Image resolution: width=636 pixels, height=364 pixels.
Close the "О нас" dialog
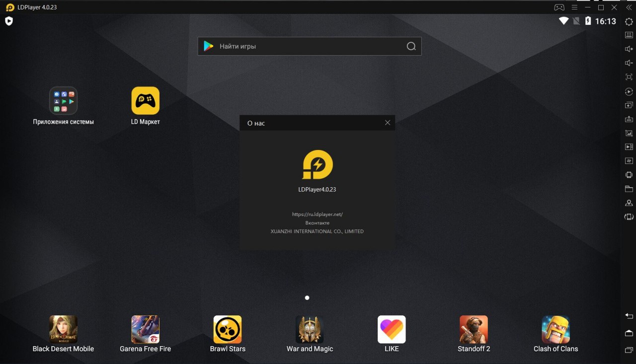coord(388,123)
